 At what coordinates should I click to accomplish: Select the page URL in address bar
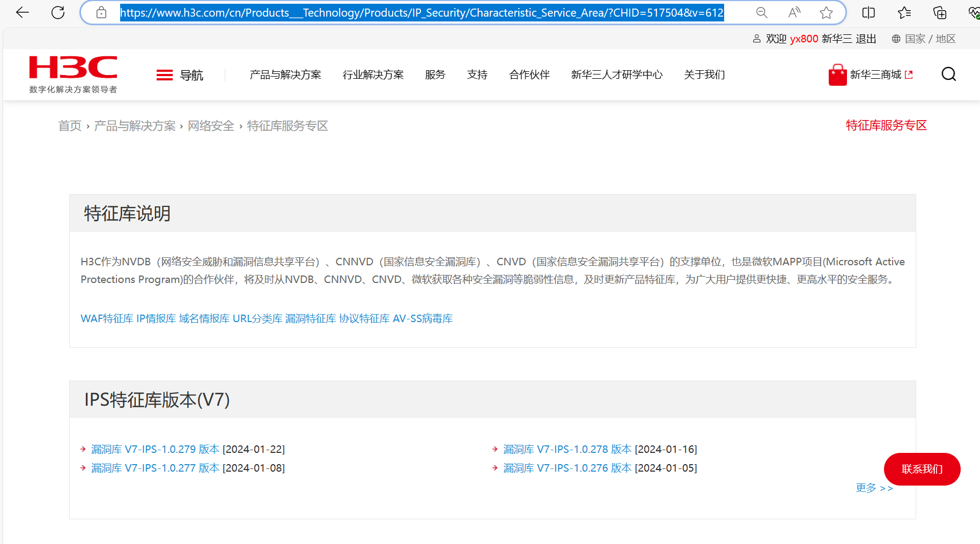click(422, 12)
